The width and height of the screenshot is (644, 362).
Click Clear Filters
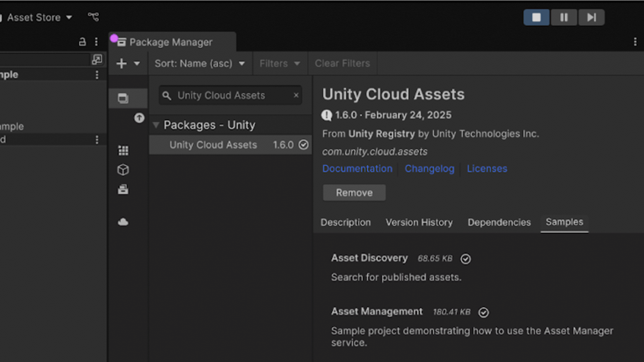[x=342, y=63]
